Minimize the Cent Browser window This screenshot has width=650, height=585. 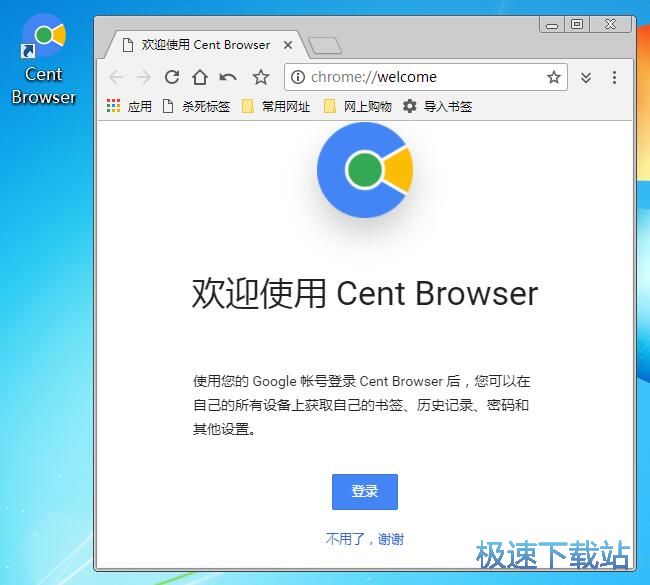pos(552,25)
